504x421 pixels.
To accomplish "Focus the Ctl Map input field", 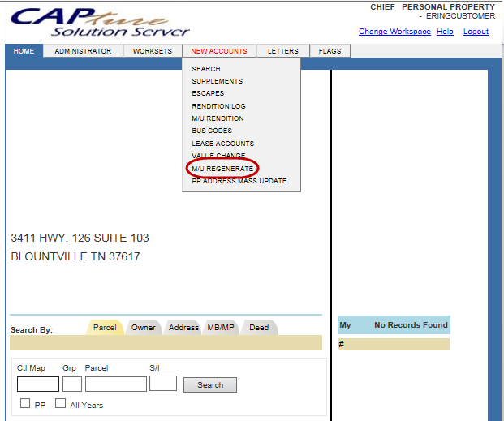I will [38, 384].
